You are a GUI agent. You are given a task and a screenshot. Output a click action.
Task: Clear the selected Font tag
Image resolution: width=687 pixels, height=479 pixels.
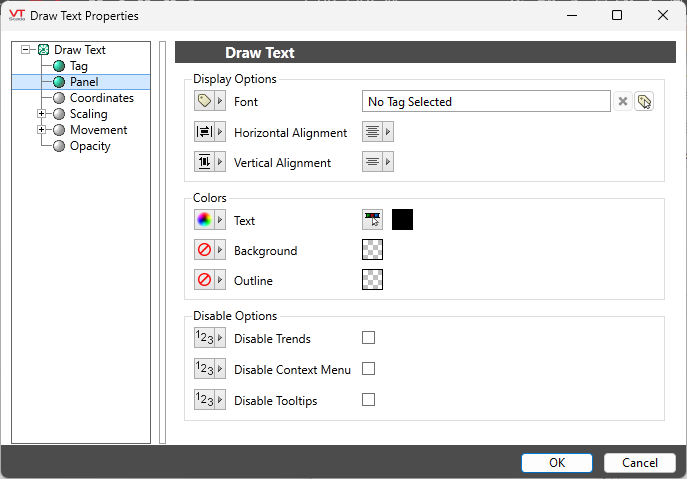point(622,101)
